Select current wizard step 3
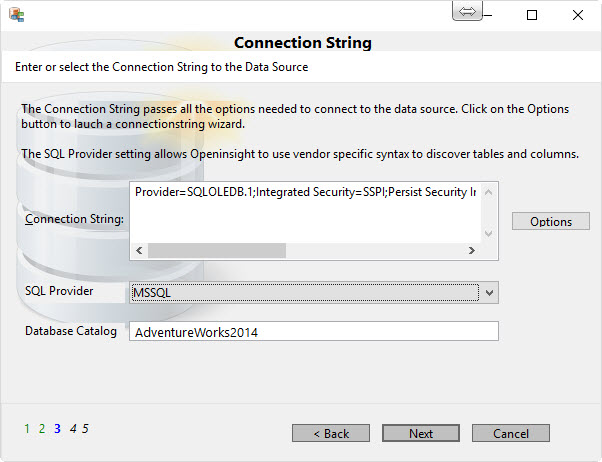The image size is (602, 462). click(x=58, y=429)
